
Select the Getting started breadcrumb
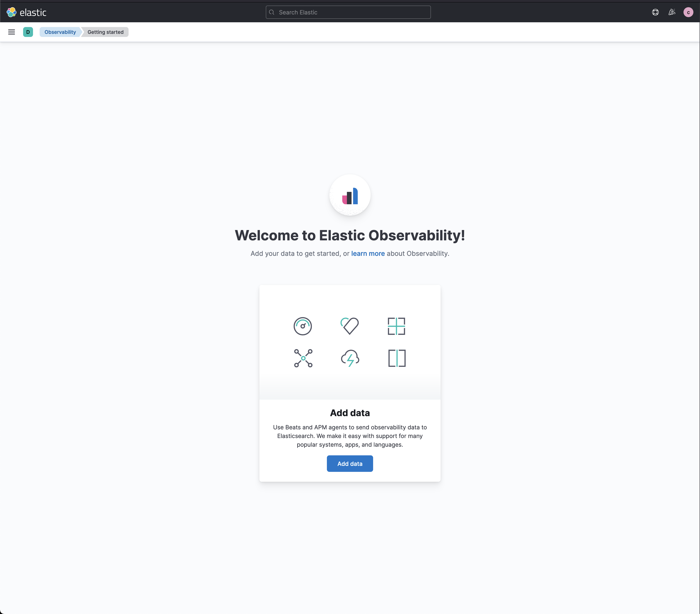105,32
